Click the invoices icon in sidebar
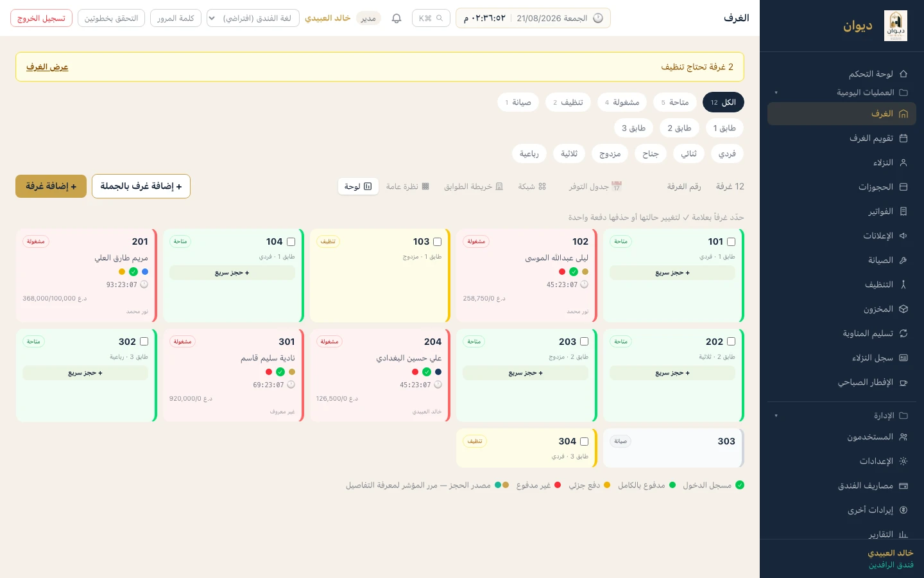Image resolution: width=924 pixels, height=578 pixels. pyautogui.click(x=903, y=211)
